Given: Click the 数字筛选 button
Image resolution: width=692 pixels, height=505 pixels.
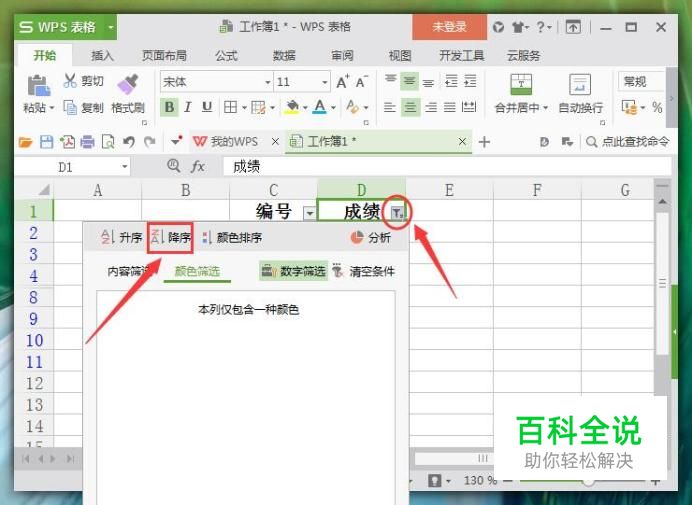Looking at the screenshot, I should click(294, 271).
